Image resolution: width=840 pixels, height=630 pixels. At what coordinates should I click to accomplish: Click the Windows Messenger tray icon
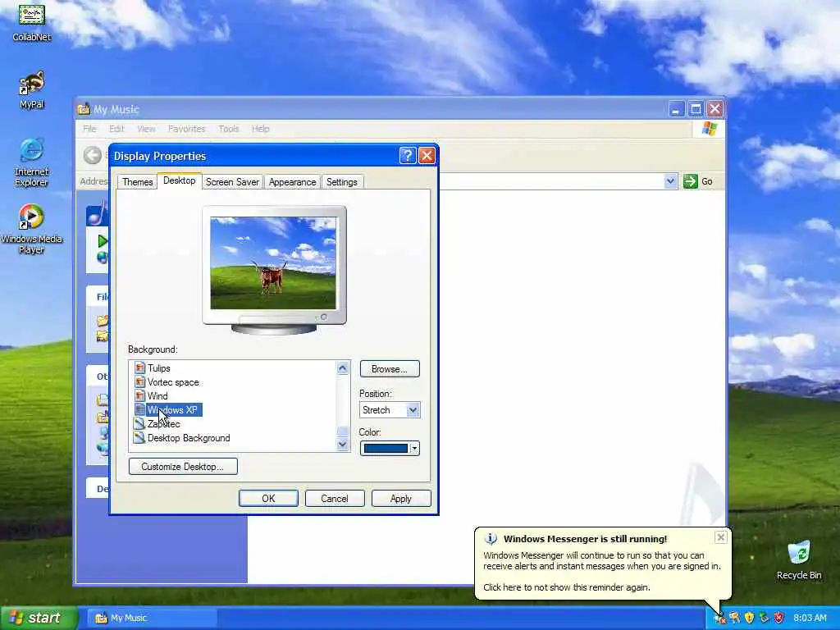tap(719, 618)
